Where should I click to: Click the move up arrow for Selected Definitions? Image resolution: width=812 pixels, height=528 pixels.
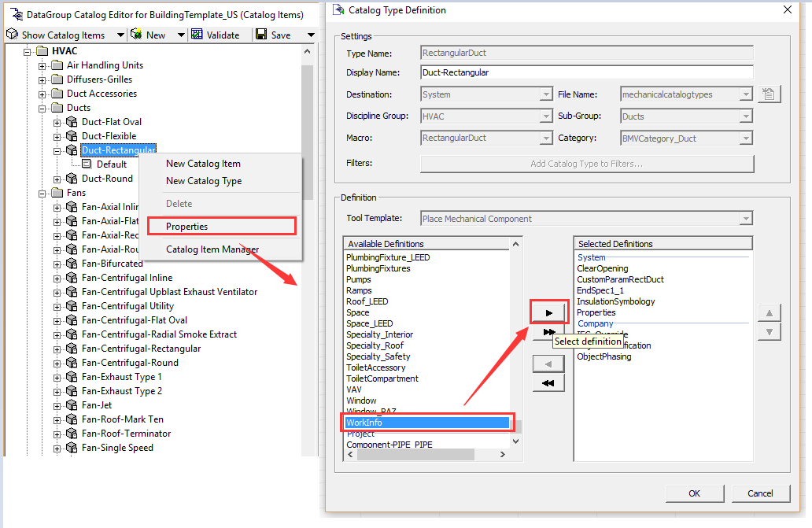[769, 312]
